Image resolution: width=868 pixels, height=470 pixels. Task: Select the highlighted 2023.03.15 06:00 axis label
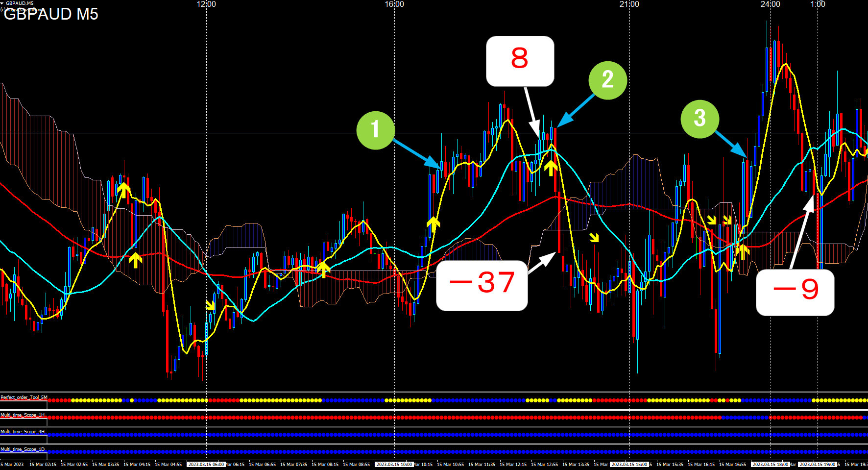click(x=206, y=464)
